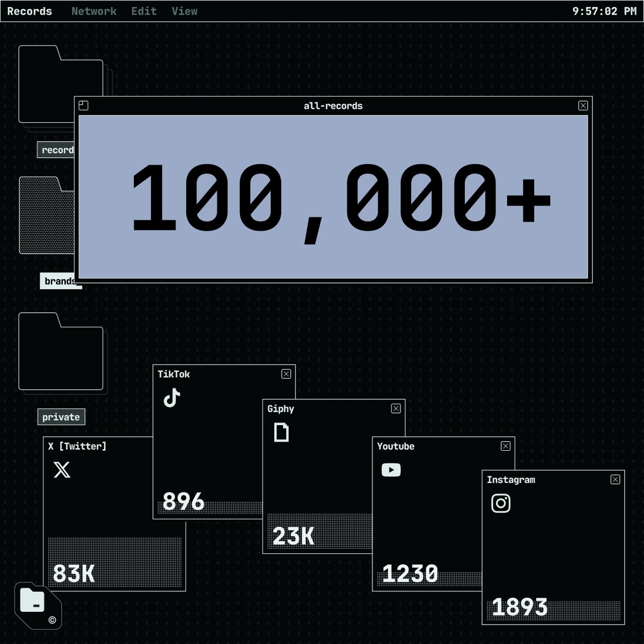
Task: Select the brands folder label
Action: 58,281
